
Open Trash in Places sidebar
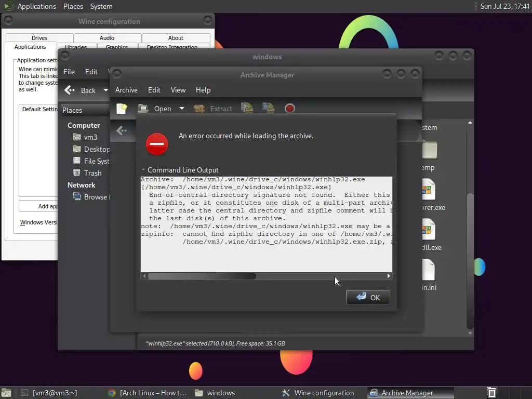click(87, 173)
